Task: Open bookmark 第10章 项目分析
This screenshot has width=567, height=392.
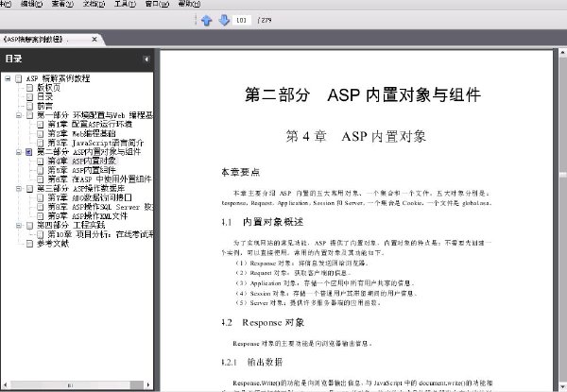Action: coord(100,234)
